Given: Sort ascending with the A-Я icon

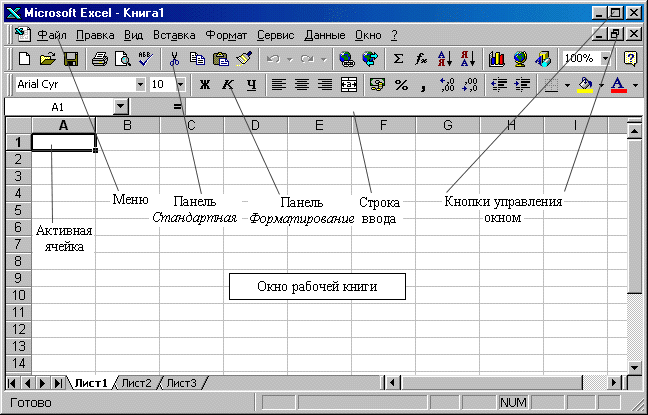Looking at the screenshot, I should 445,59.
